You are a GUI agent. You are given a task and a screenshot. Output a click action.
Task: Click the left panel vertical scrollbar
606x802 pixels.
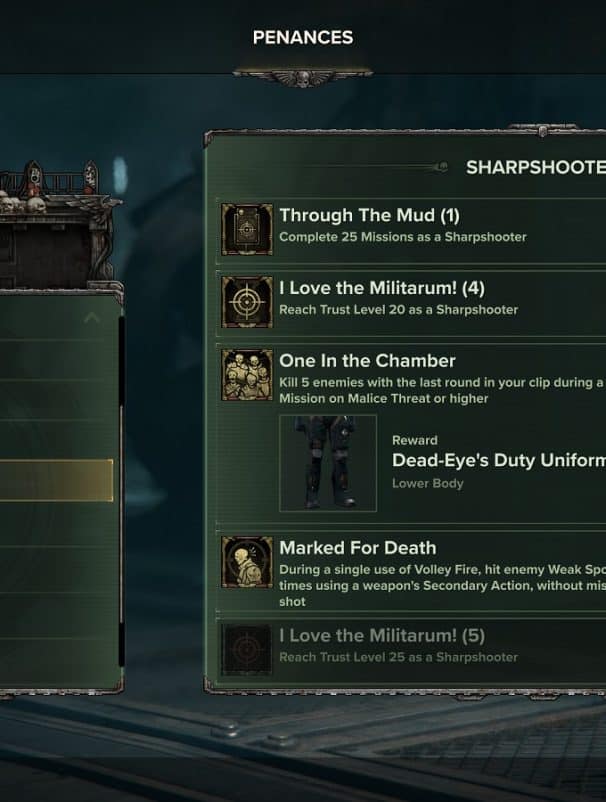click(x=121, y=491)
